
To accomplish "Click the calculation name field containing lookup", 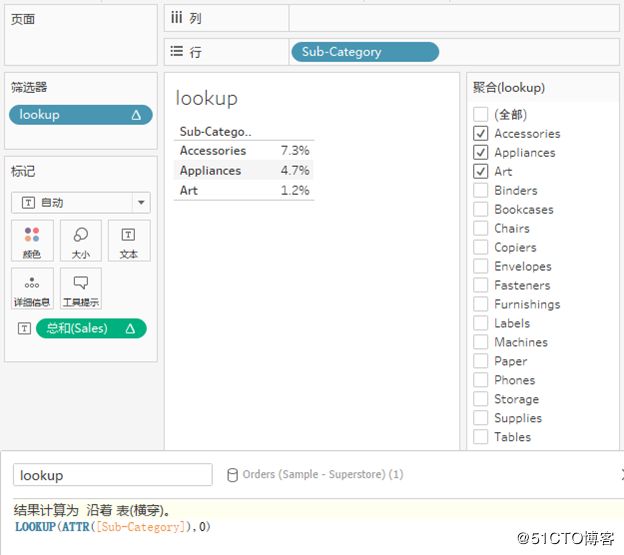I will tap(113, 475).
